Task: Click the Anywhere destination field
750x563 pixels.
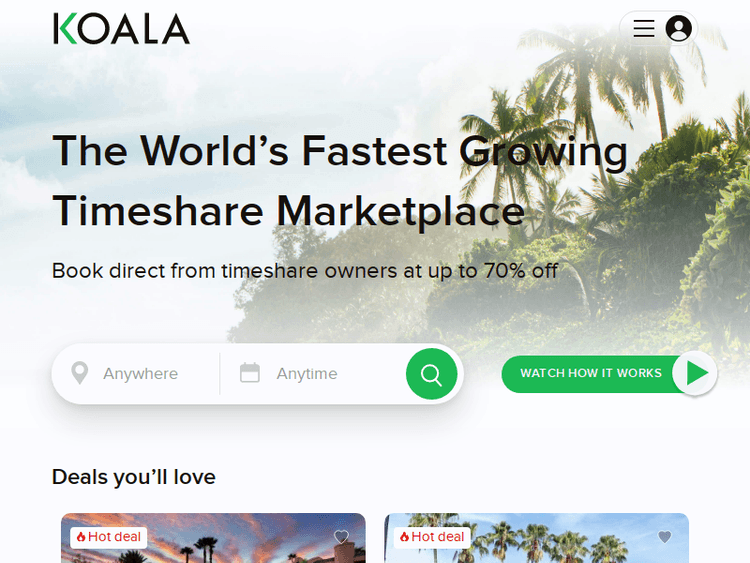Action: coord(140,374)
